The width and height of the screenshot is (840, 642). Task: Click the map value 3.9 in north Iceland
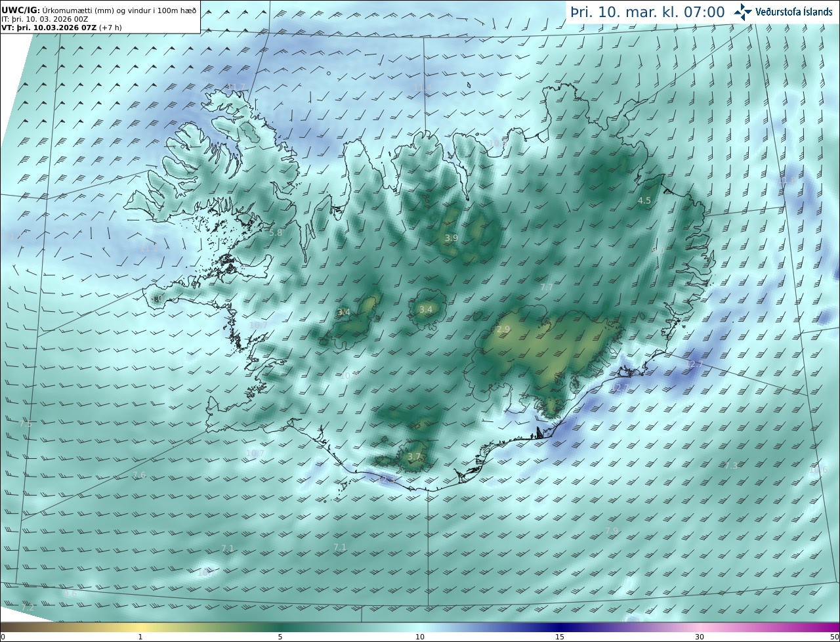coord(451,238)
